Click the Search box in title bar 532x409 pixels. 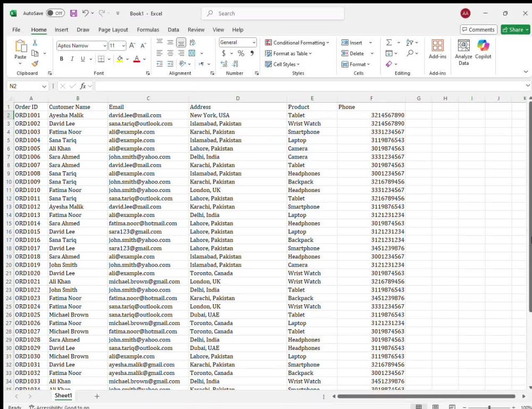pos(273,13)
